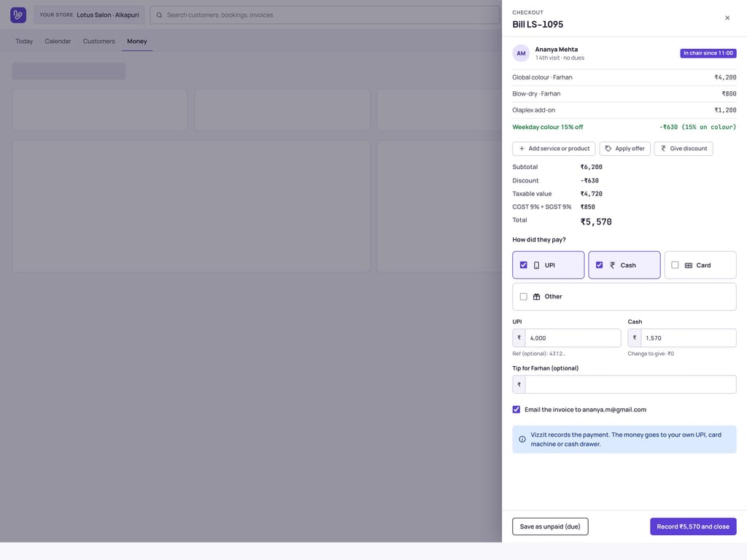Click the Change to give text

(650, 354)
